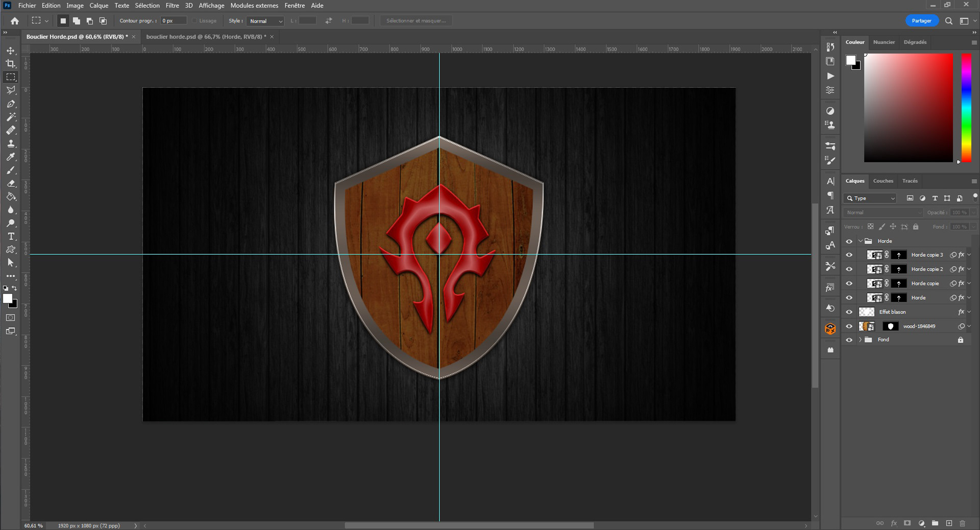Toggle the lock all padlock next to Verrou

click(916, 227)
